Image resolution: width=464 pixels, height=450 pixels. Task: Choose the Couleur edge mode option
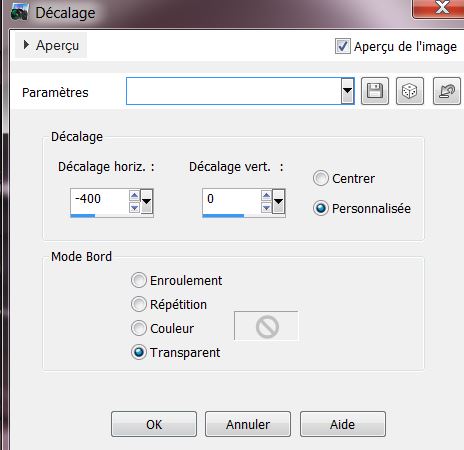click(x=139, y=328)
